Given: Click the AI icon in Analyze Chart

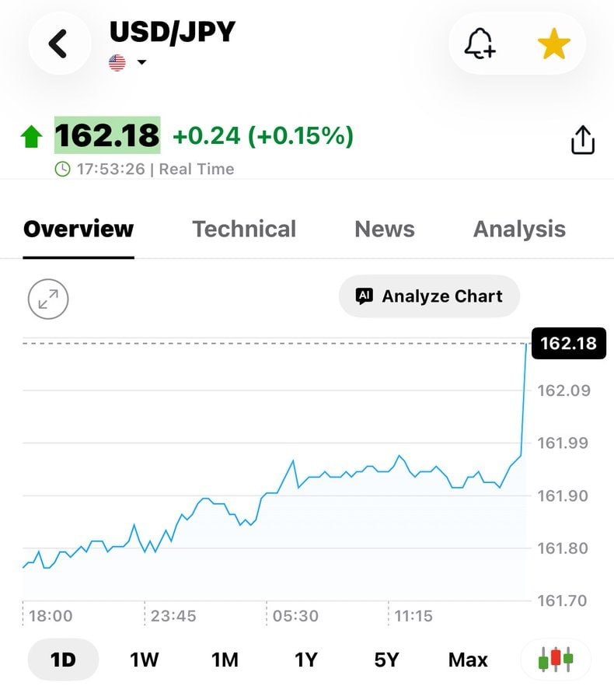Looking at the screenshot, I should pyautogui.click(x=364, y=296).
